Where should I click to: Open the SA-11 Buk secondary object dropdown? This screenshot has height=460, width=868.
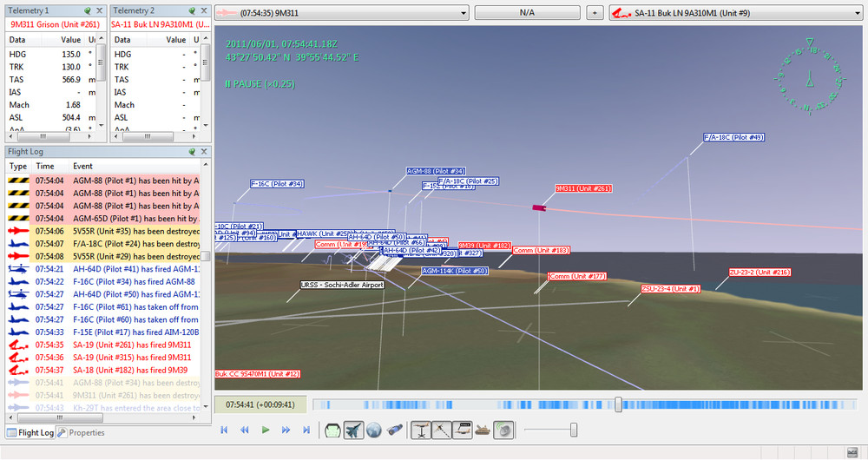(736, 13)
